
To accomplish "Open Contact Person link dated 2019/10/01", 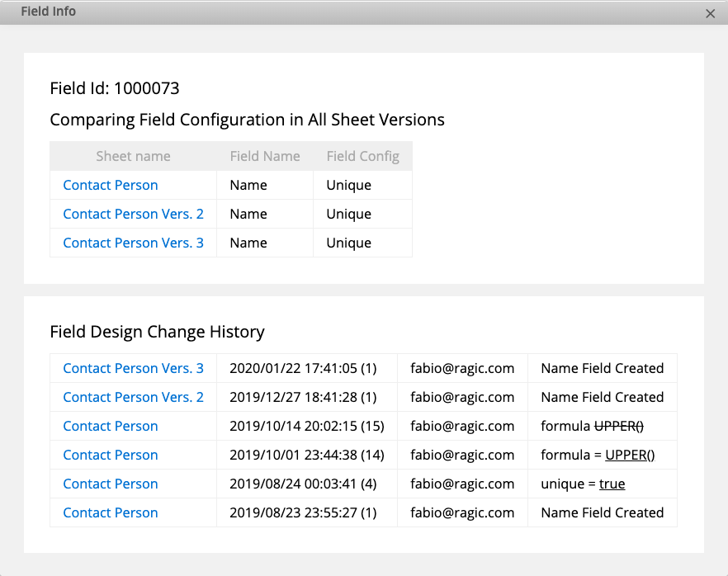I will (x=111, y=455).
